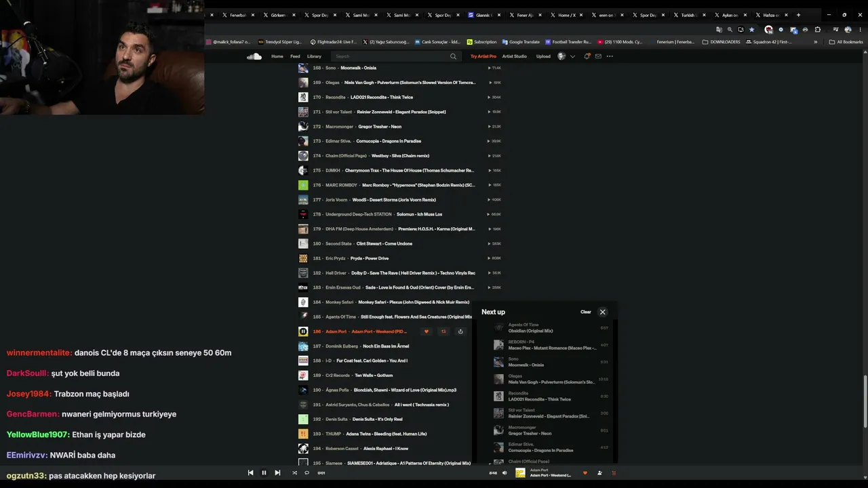
Task: Click the browser page vertical scrollbar
Action: 865,401
